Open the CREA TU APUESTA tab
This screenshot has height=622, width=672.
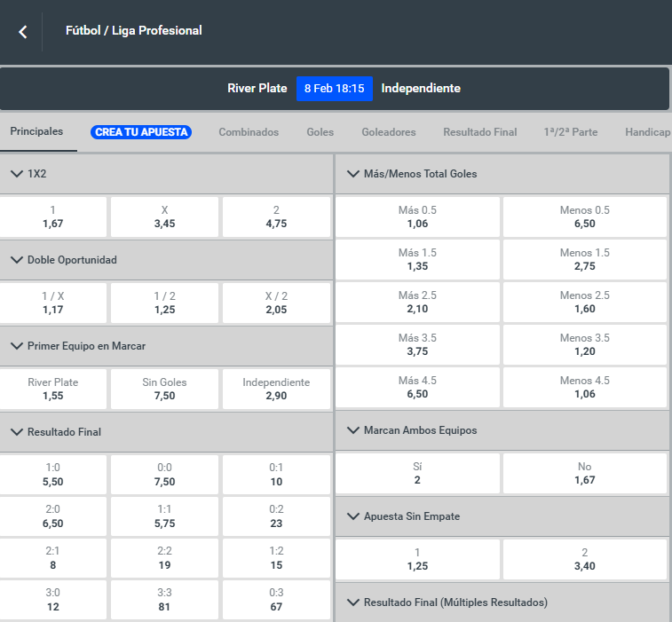(x=141, y=132)
